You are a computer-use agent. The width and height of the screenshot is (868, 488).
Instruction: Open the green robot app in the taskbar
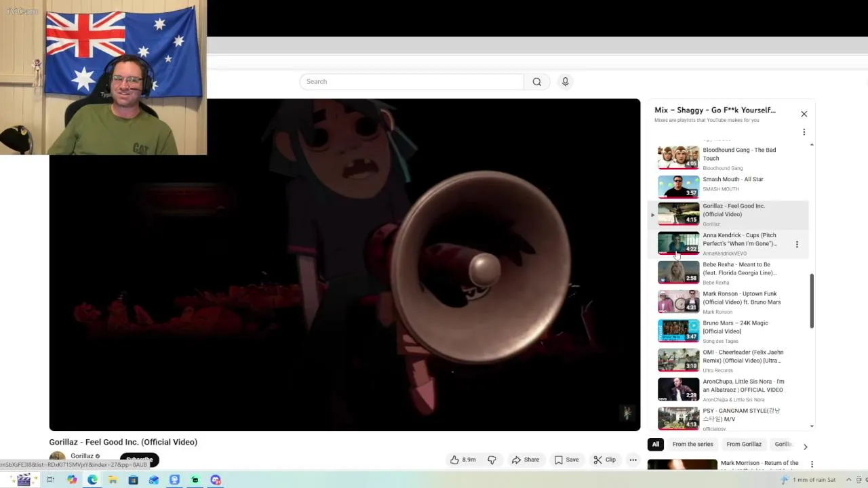point(195,480)
